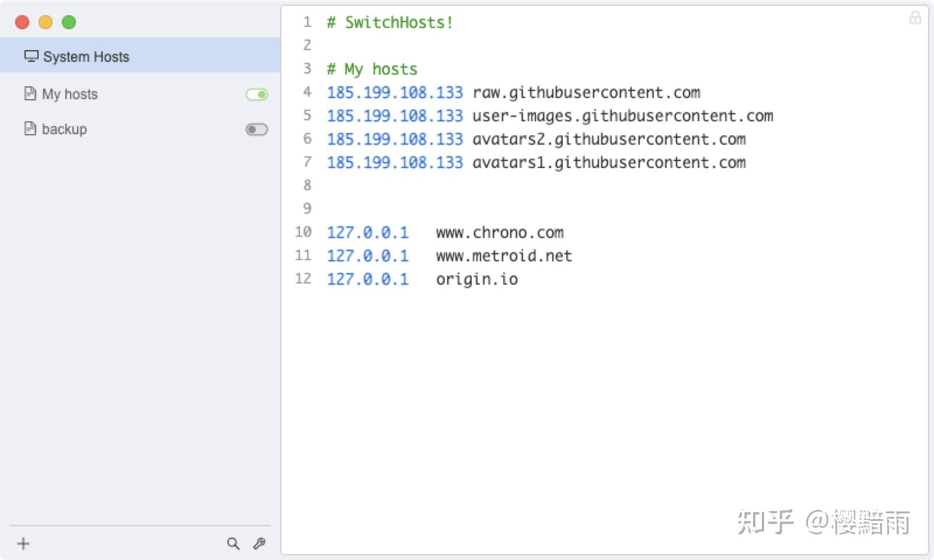Click the raw.githubusercontent.com host line
The image size is (934, 560).
[586, 93]
